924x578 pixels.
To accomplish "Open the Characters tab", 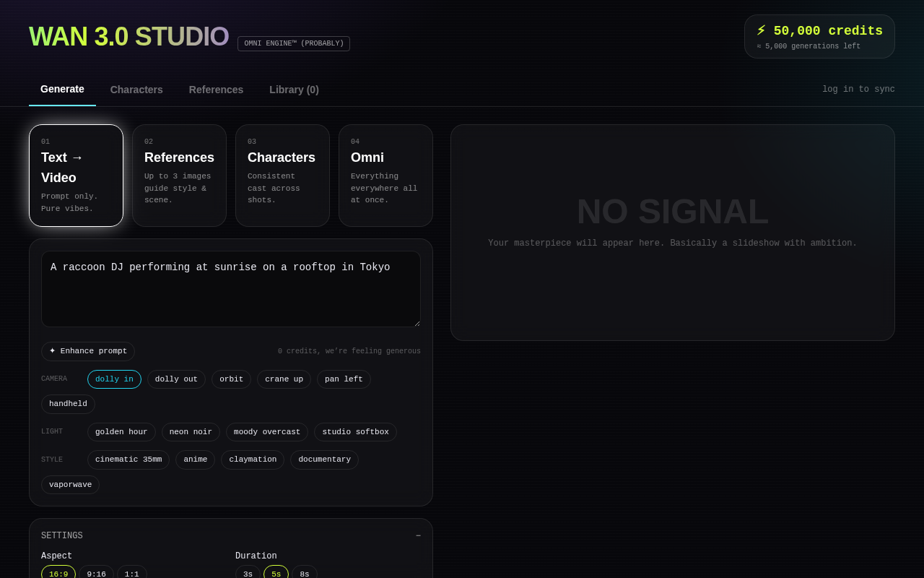I will (136, 90).
